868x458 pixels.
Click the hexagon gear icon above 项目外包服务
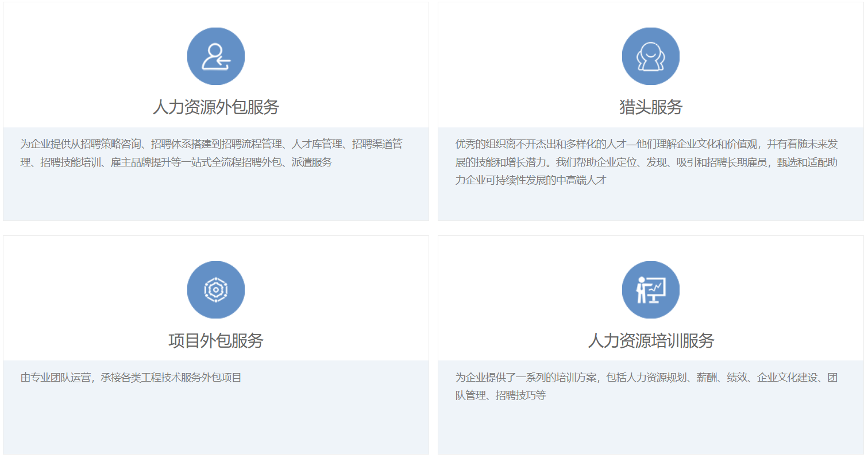tap(216, 290)
